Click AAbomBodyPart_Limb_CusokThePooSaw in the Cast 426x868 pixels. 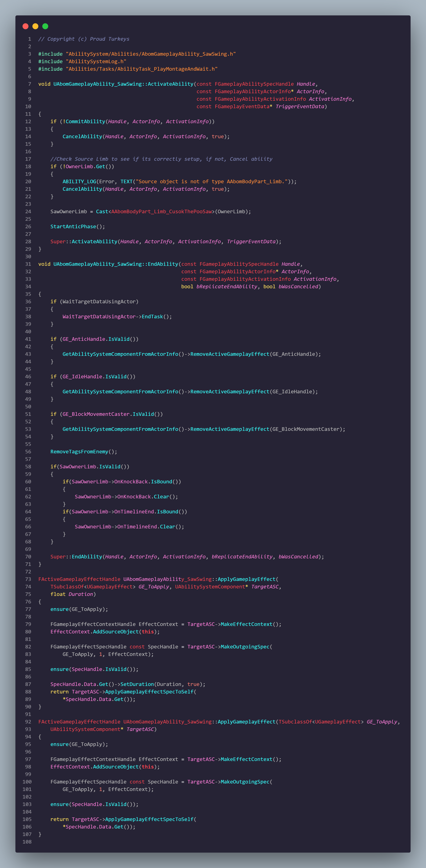click(x=162, y=212)
